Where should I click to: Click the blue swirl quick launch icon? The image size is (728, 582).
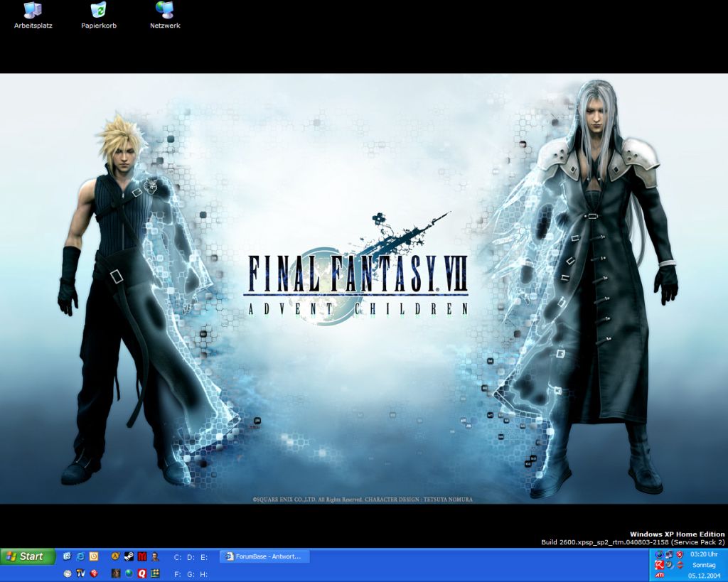pyautogui.click(x=68, y=556)
